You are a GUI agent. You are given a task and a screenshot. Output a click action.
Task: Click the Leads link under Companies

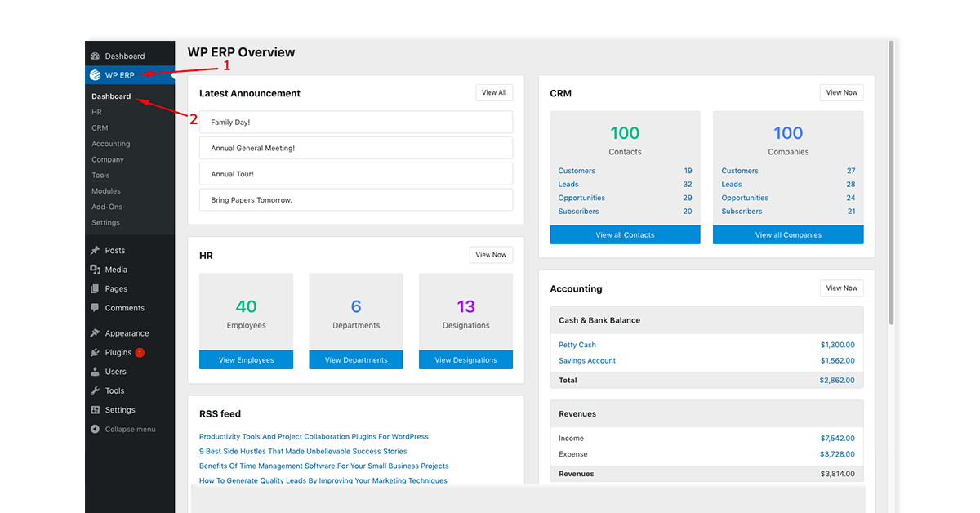coord(732,185)
